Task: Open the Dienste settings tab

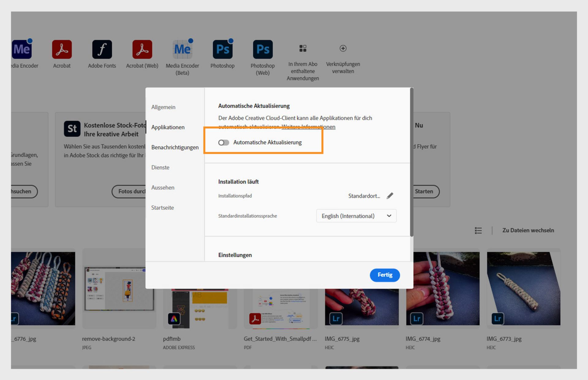Action: (x=160, y=168)
